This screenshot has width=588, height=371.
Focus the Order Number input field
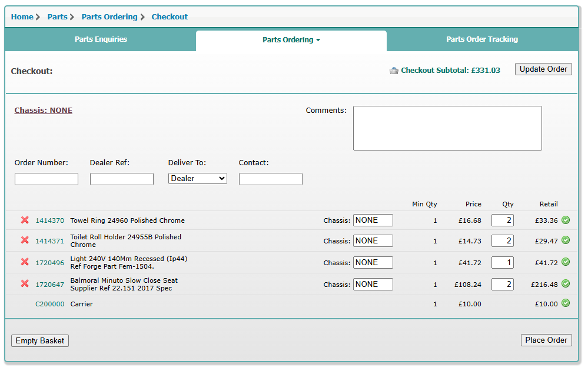[x=46, y=179]
